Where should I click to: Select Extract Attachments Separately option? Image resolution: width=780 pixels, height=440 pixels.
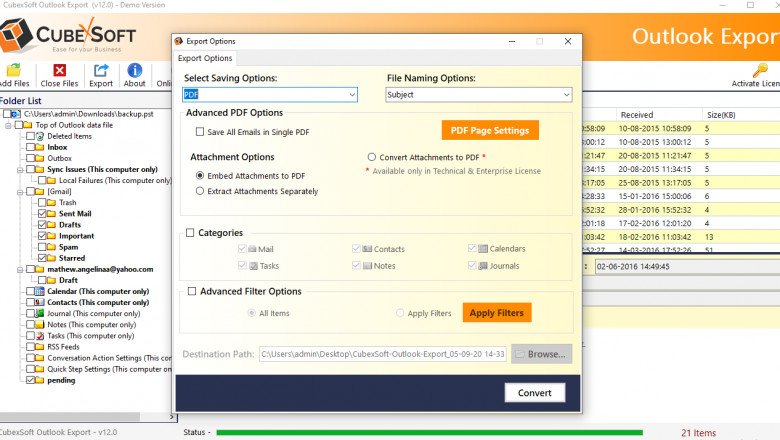(200, 191)
